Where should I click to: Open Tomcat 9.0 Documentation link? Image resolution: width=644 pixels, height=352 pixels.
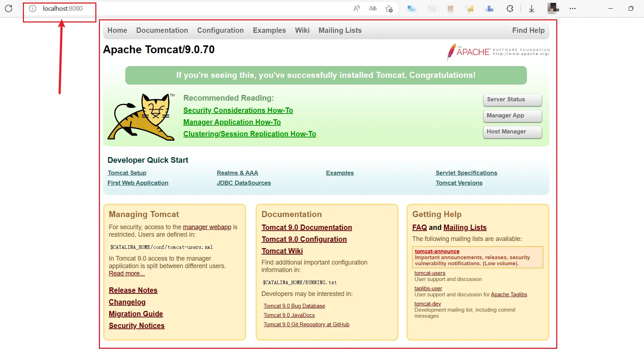click(307, 227)
